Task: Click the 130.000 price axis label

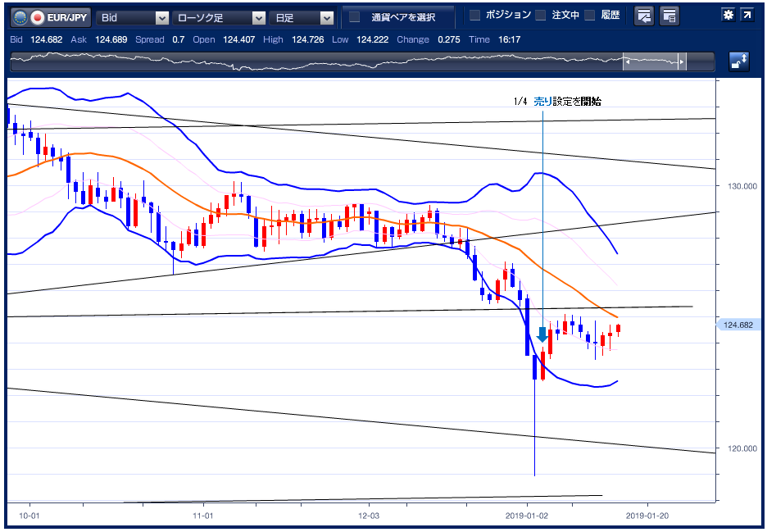Action: tap(742, 186)
